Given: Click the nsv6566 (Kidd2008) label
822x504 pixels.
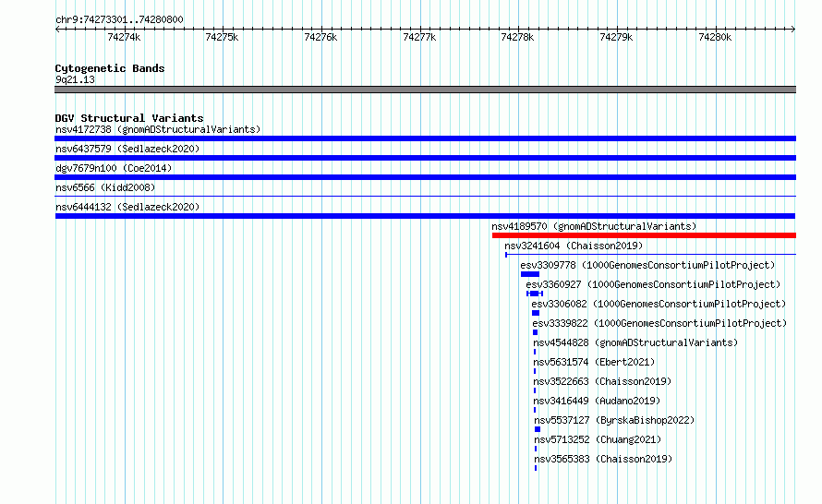Looking at the screenshot, I should click(105, 187).
